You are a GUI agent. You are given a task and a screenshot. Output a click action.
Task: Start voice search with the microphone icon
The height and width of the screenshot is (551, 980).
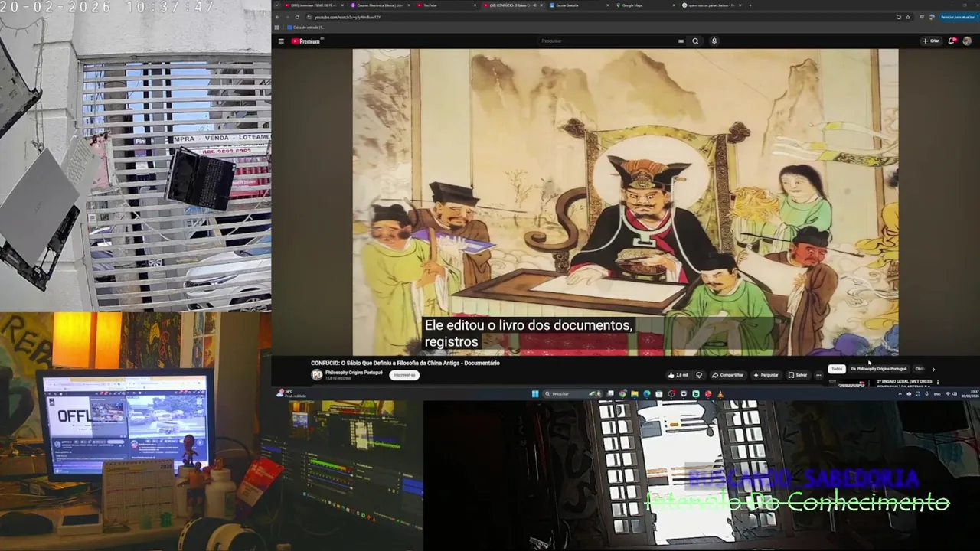(x=714, y=41)
